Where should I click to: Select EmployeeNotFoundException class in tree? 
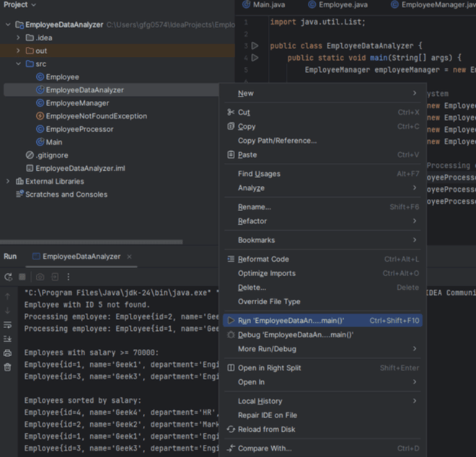[96, 116]
